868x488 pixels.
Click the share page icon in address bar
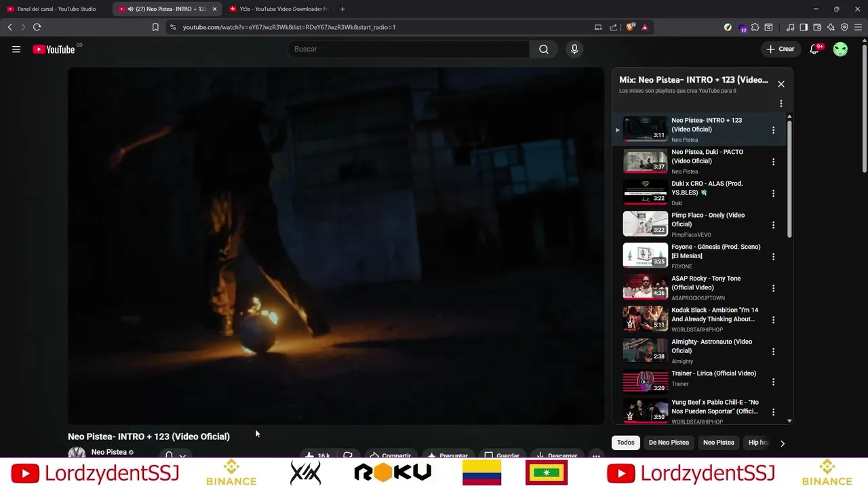pos(613,27)
